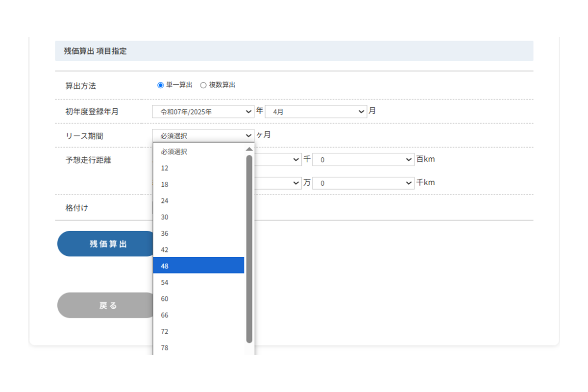The image size is (588, 392).
Task: Choose 必須選択 in the lease period list
Action: pyautogui.click(x=198, y=152)
